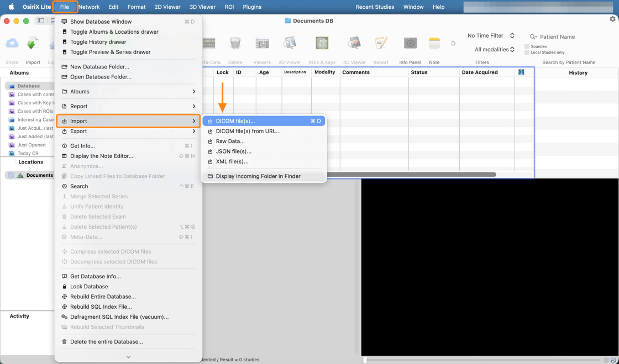Choose Open Database Folder...
This screenshot has height=364, width=619.
click(128, 77)
